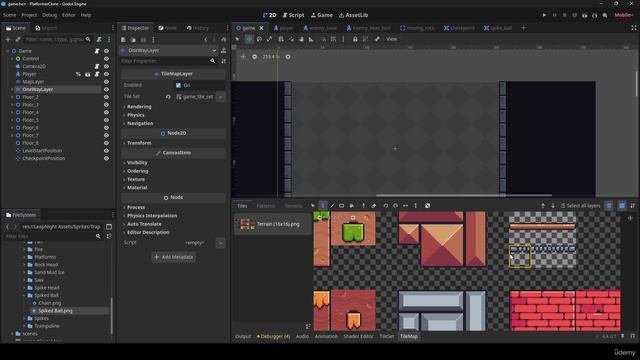Select the TileMap rectangle tool

pos(342,206)
